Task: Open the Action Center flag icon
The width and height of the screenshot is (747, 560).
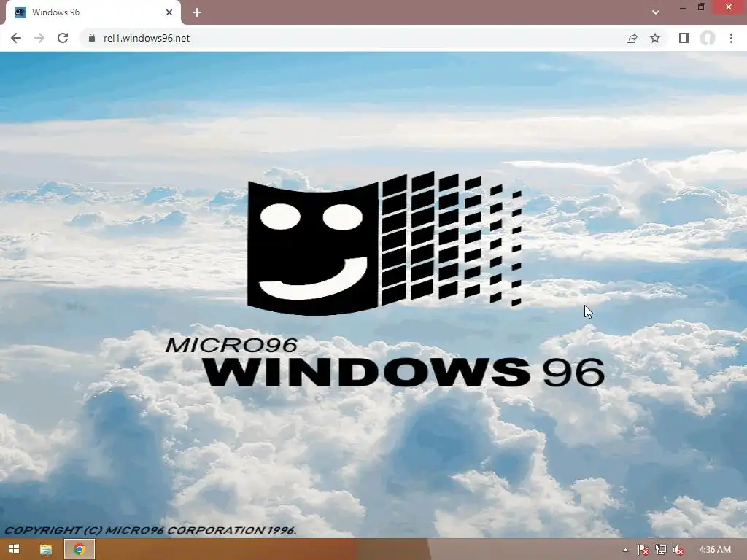Action: pos(643,550)
